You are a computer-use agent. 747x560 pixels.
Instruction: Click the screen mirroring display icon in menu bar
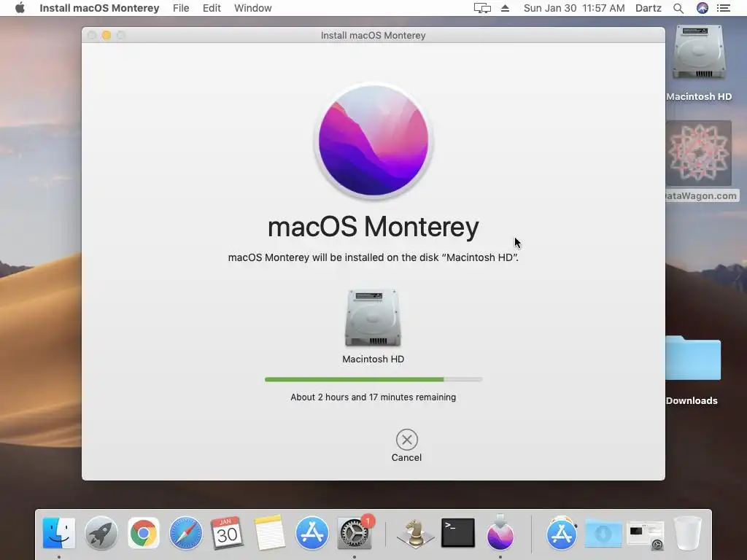[482, 8]
